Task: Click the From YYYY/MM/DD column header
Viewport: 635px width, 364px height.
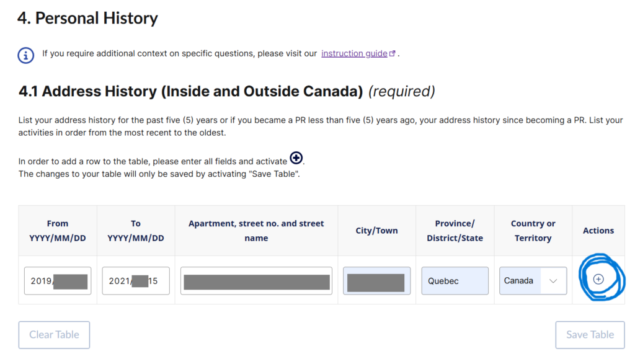Action: click(x=58, y=231)
